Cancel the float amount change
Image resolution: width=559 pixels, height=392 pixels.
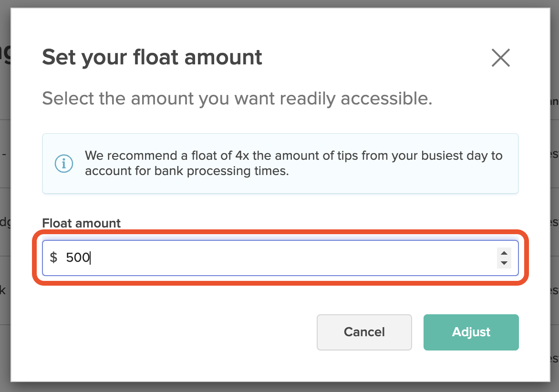coord(364,332)
